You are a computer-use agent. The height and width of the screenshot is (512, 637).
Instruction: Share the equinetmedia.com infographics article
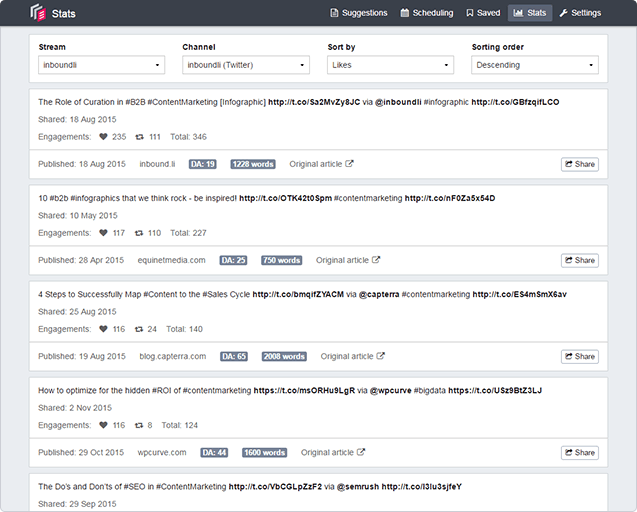(x=580, y=260)
